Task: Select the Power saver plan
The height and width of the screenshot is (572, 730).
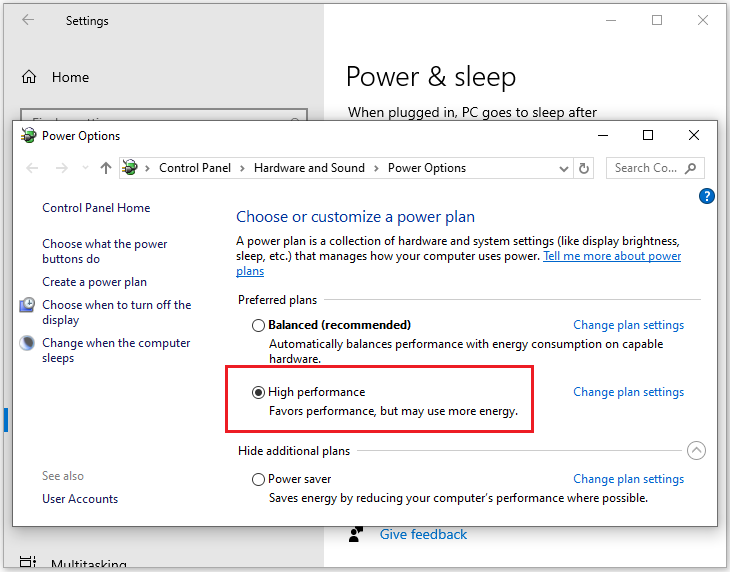Action: (258, 479)
